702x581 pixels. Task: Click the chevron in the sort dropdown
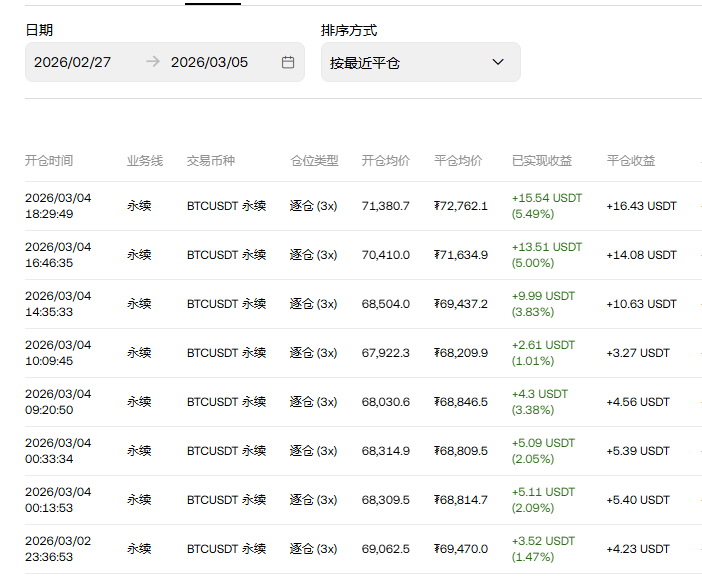coord(498,62)
